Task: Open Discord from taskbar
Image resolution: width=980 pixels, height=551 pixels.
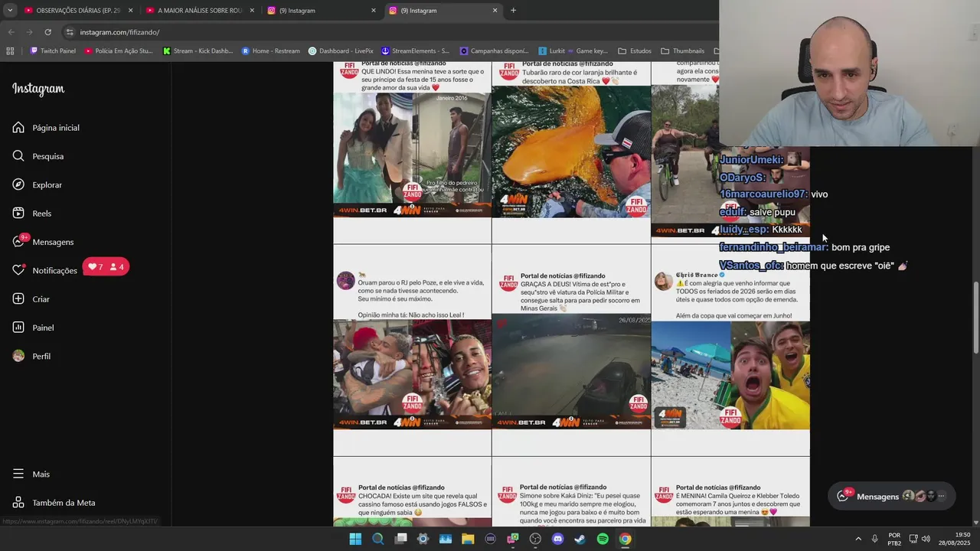Action: click(557, 539)
